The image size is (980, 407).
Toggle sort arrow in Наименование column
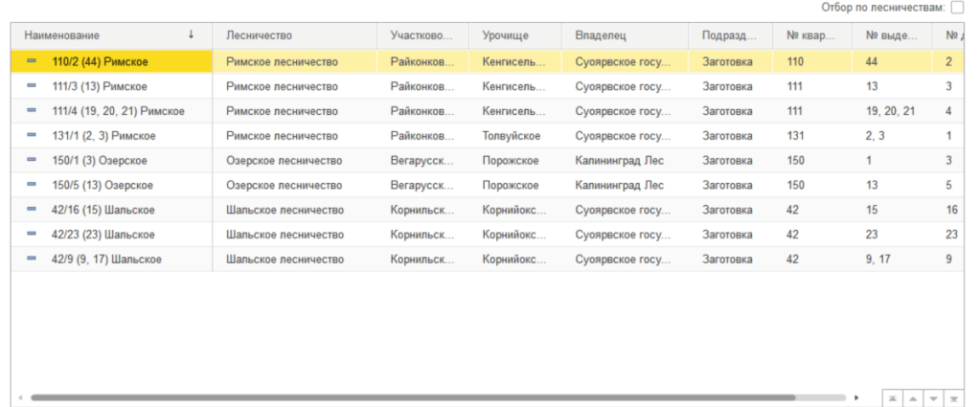tap(192, 35)
